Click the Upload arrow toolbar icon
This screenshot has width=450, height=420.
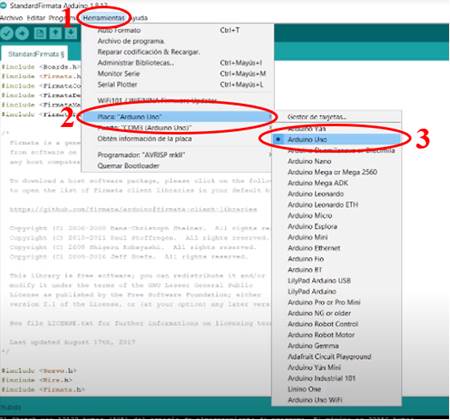(22, 33)
